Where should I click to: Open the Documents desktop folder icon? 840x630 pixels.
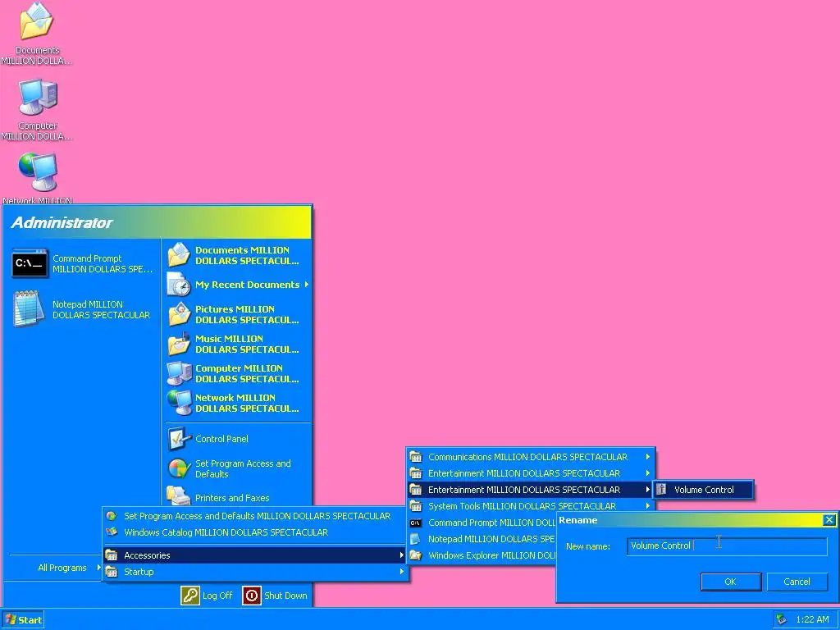click(x=36, y=21)
